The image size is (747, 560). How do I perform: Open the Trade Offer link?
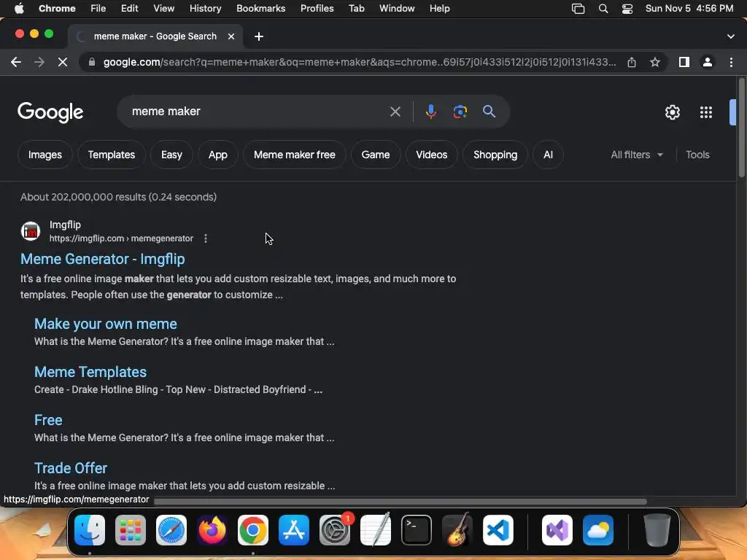(x=71, y=468)
